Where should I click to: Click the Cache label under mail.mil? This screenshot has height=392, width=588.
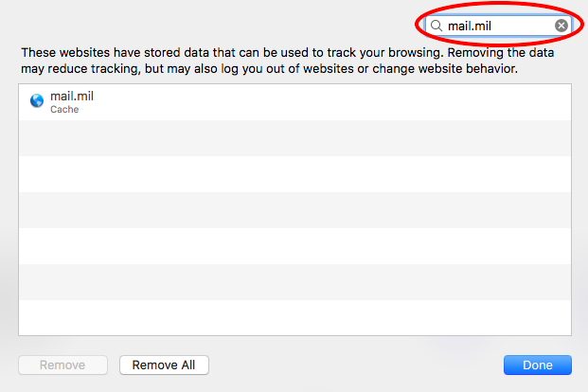tap(64, 110)
